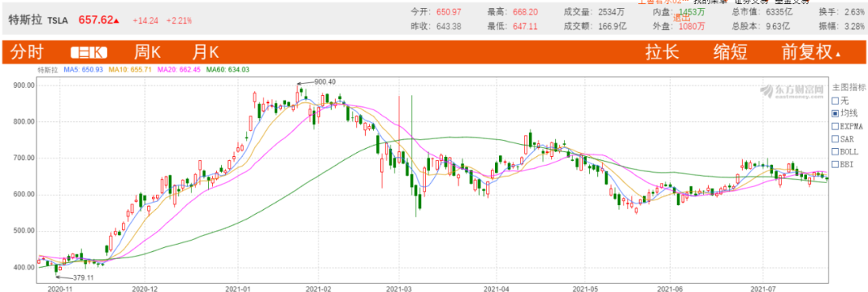The height and width of the screenshot is (292, 868).
Task: Toggle the 均线 moving average checkbox
Action: tap(835, 113)
